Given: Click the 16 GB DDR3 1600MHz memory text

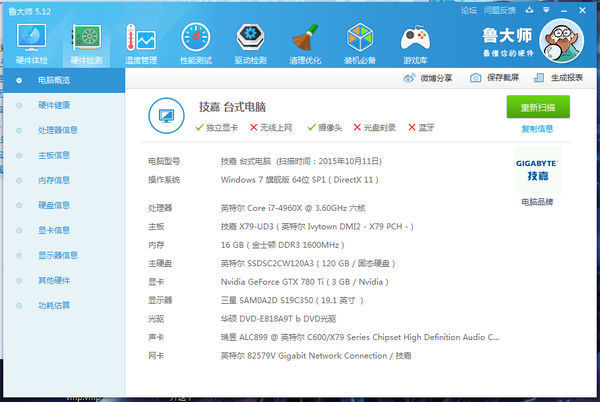Looking at the screenshot, I should (x=282, y=245).
